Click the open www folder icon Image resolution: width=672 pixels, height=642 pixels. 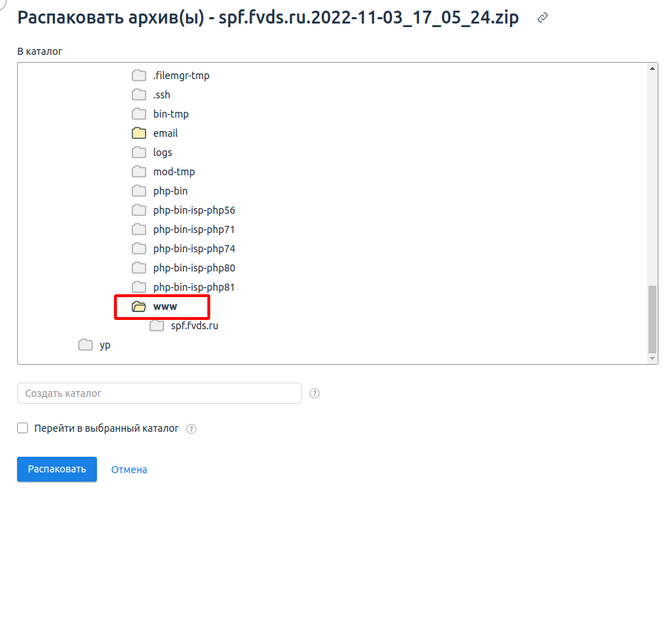[139, 306]
